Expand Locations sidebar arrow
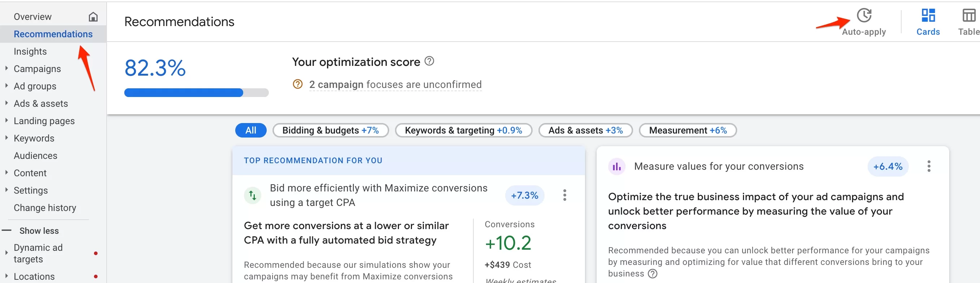The height and width of the screenshot is (283, 980). point(7,276)
